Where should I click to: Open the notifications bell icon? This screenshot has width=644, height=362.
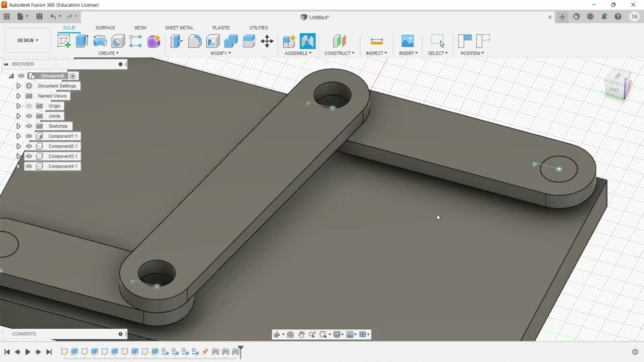[x=604, y=17]
